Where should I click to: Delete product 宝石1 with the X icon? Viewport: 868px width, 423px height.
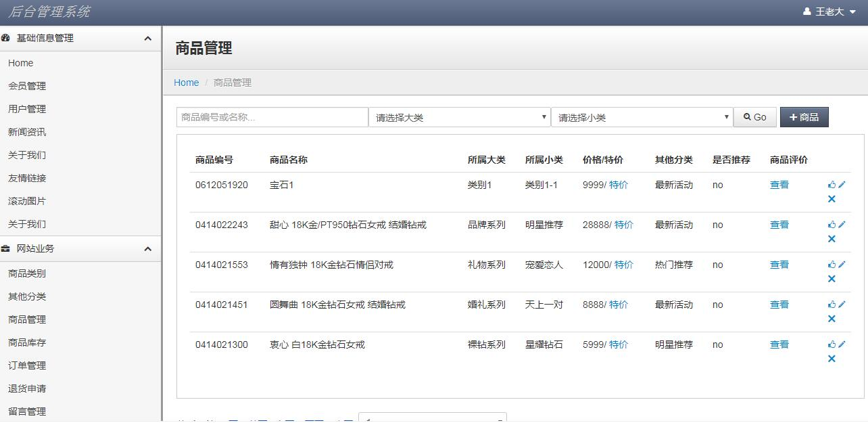(831, 199)
